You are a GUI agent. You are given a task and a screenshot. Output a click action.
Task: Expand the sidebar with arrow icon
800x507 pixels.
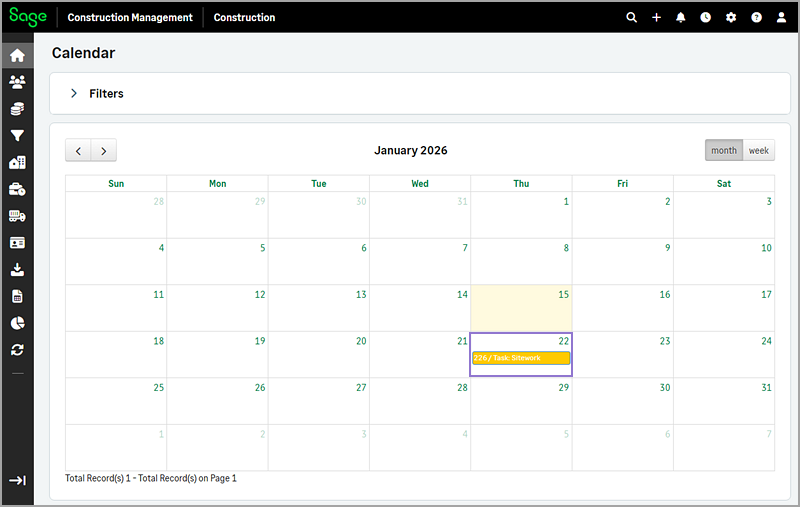[17, 481]
